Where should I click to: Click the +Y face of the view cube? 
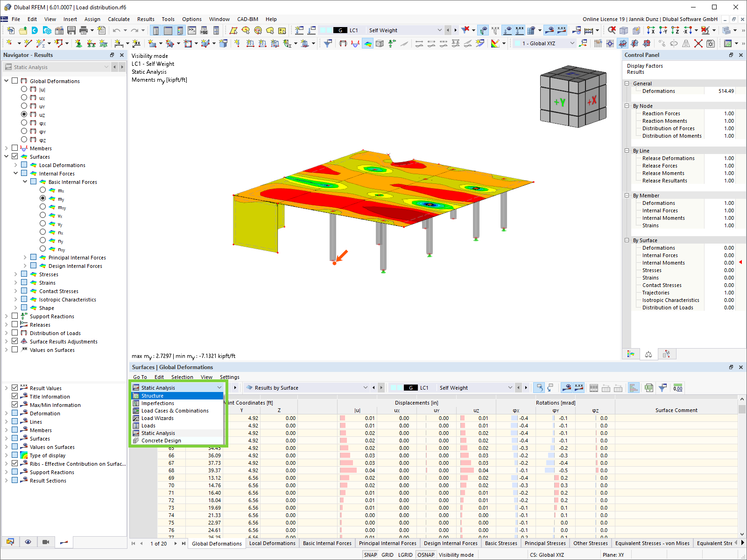tap(559, 102)
